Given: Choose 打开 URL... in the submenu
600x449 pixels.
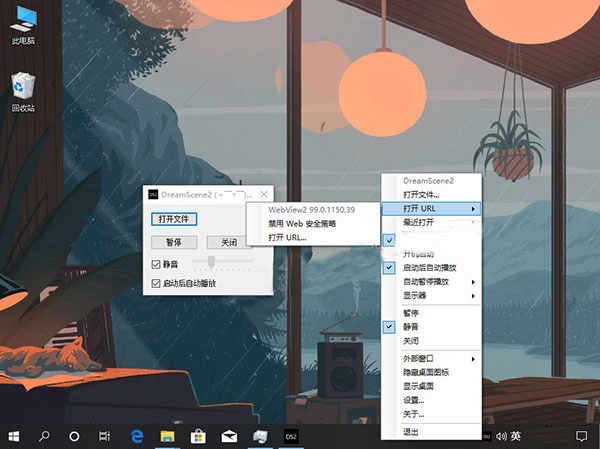Looking at the screenshot, I should 313,237.
